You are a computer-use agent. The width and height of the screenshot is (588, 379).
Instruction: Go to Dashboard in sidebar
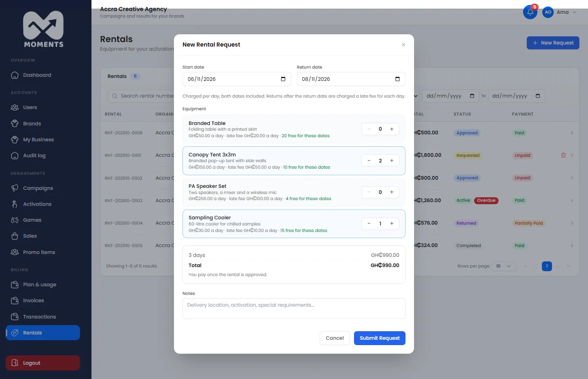coord(43,75)
